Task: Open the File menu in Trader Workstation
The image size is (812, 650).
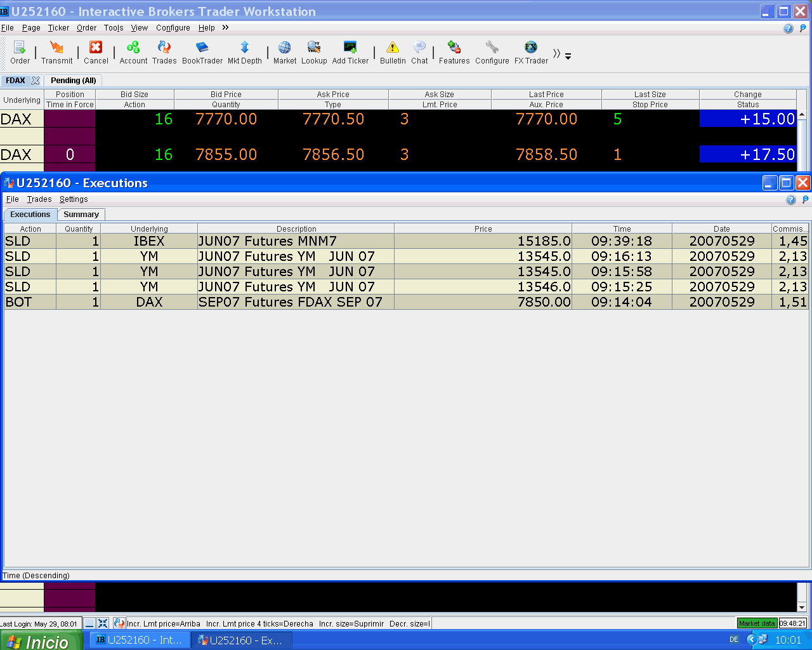Action: [8, 28]
